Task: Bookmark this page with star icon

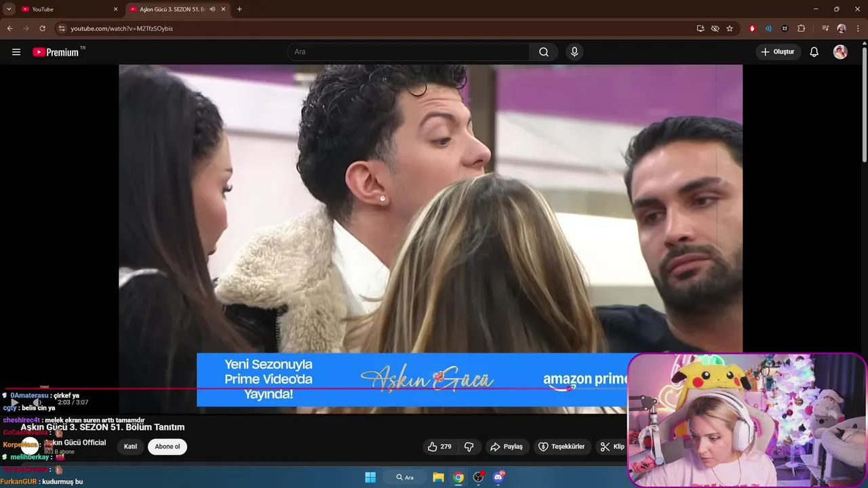Action: point(730,28)
